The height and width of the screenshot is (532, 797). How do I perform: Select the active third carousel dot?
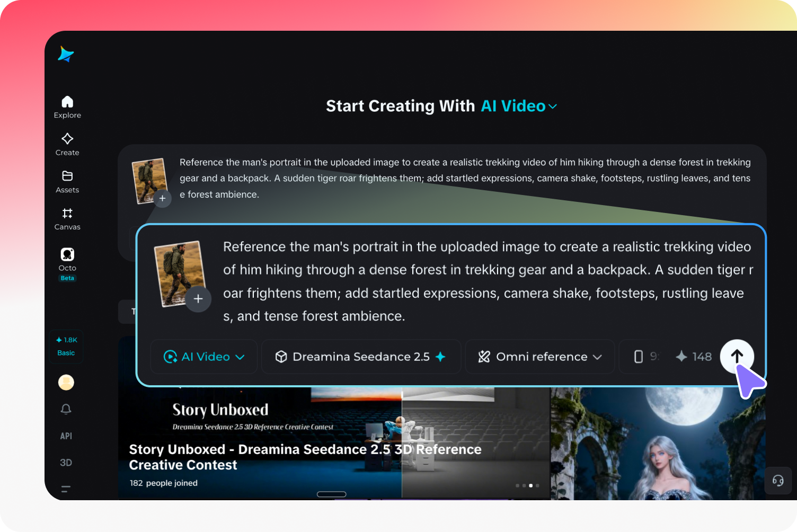(531, 485)
